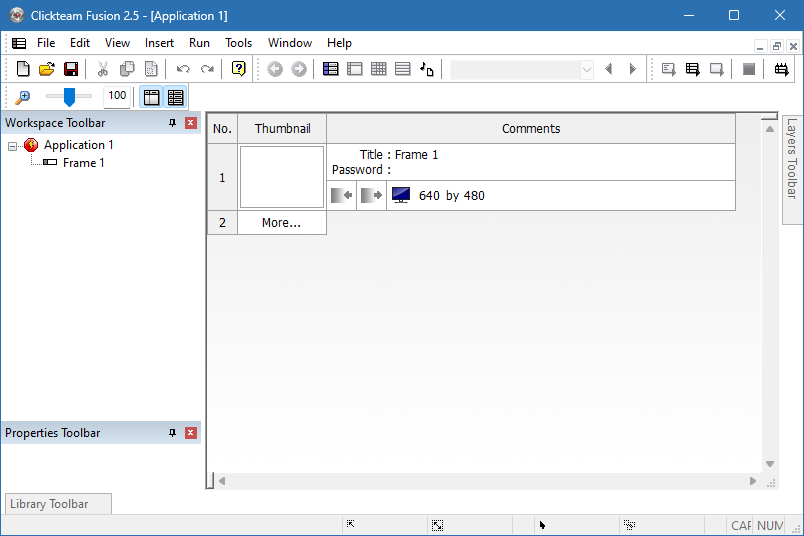Open the Data Elements icon with music note
Screen dimensions: 804x536
tap(427, 69)
